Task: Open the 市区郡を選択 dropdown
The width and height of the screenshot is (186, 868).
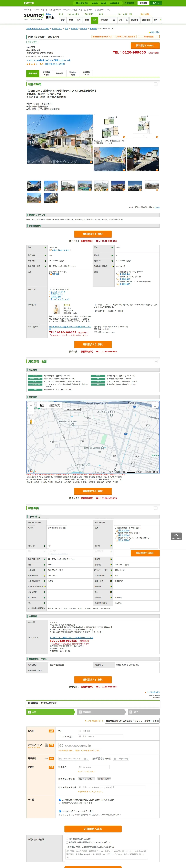Action: (104, 779)
